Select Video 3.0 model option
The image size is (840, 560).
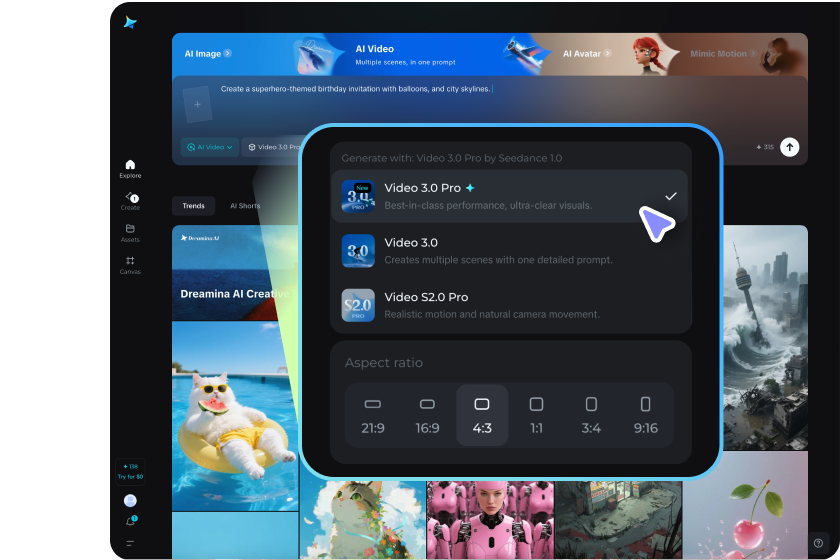coord(509,251)
